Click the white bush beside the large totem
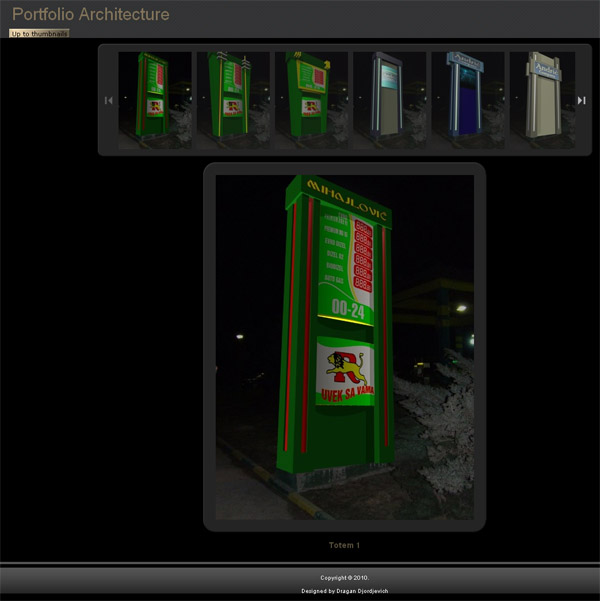The width and height of the screenshot is (600, 601). tap(439, 424)
